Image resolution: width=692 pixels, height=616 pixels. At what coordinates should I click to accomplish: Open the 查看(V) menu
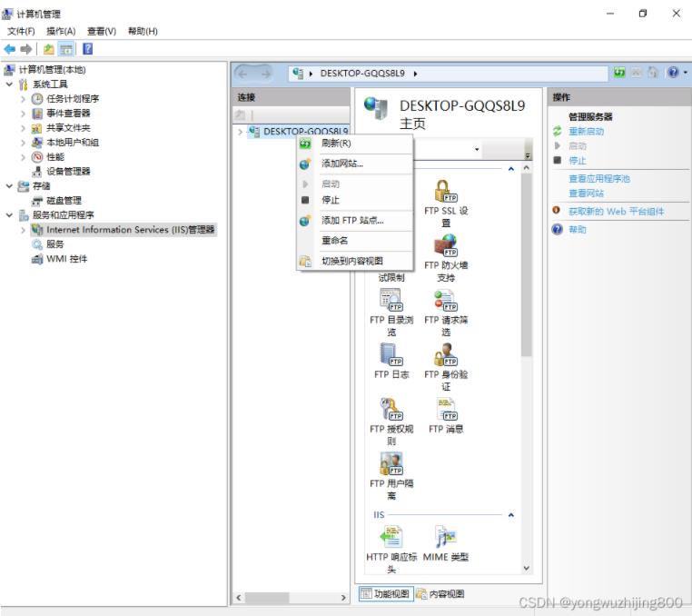(102, 31)
